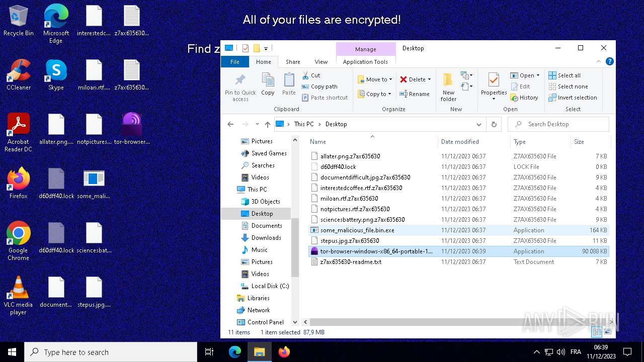Open Quick Access Toolbar customize dropdown
This screenshot has height=362, width=644.
pyautogui.click(x=266, y=48)
